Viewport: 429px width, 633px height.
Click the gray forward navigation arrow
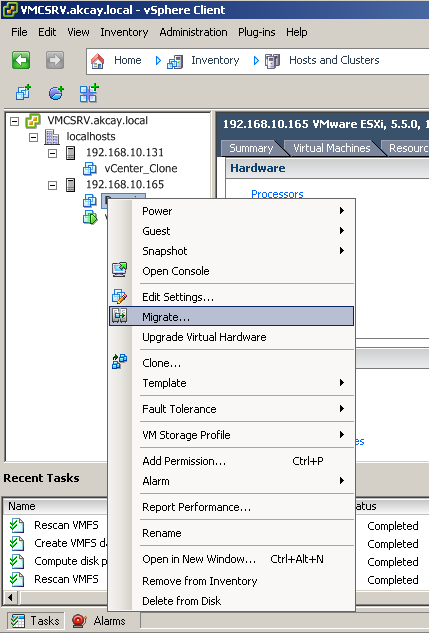[x=54, y=61]
